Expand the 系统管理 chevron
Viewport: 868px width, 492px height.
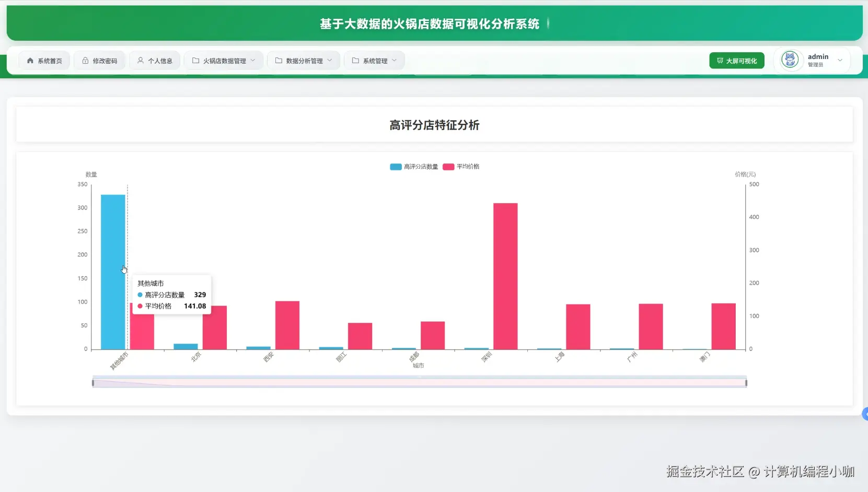(395, 61)
